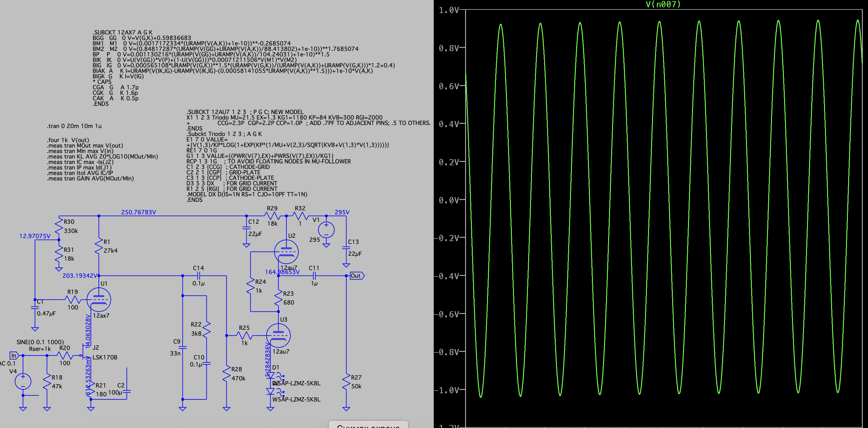Click the 0.0V vertical axis label

point(449,200)
